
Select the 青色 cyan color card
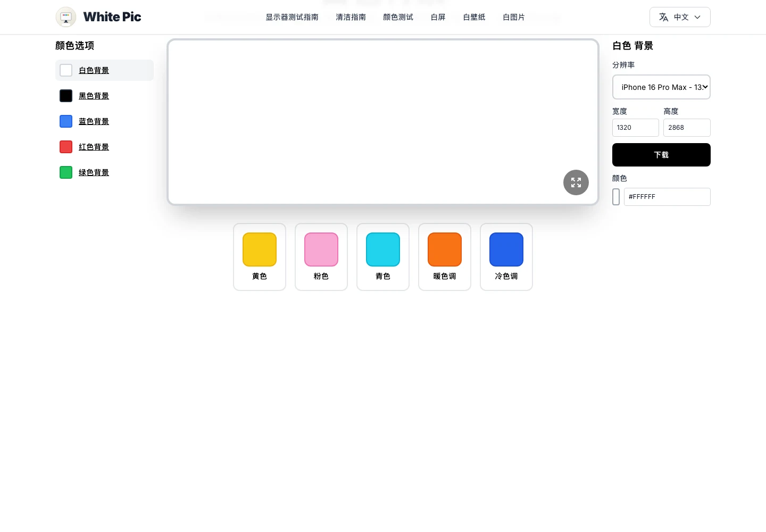pos(383,257)
